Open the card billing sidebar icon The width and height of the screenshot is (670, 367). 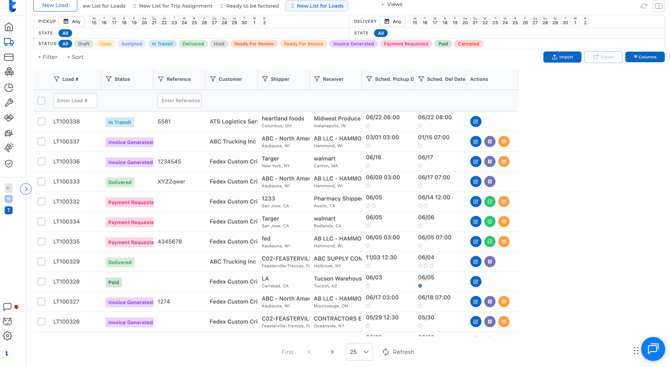coord(9,57)
